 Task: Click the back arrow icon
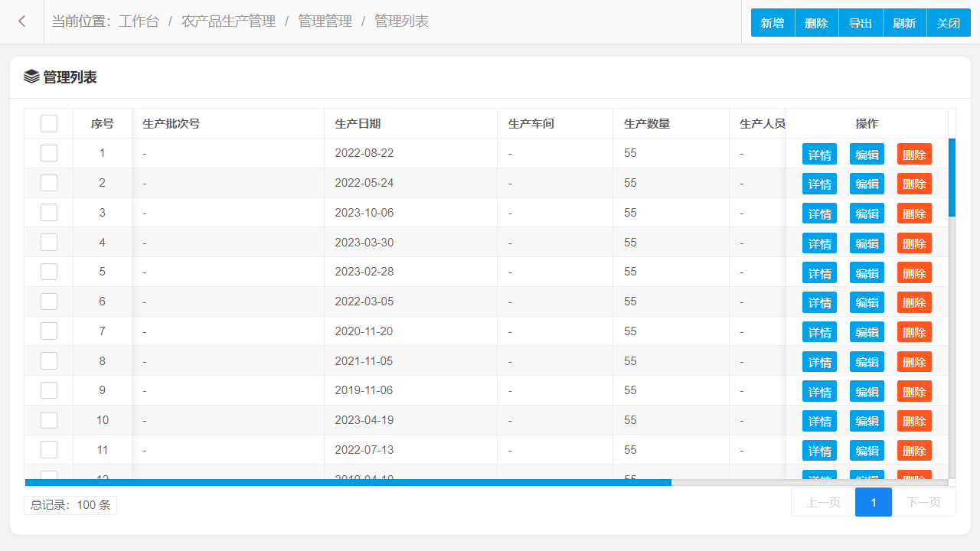[x=22, y=21]
